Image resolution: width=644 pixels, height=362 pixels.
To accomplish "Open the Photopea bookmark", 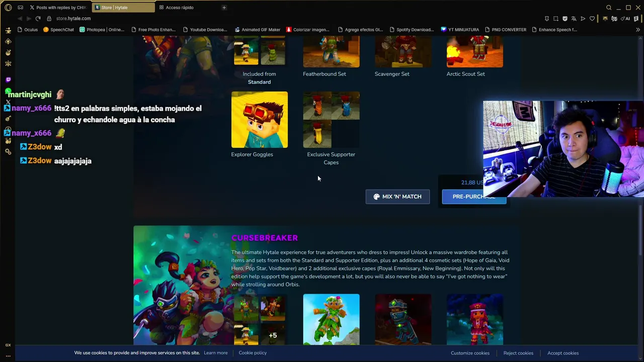I will (x=102, y=30).
